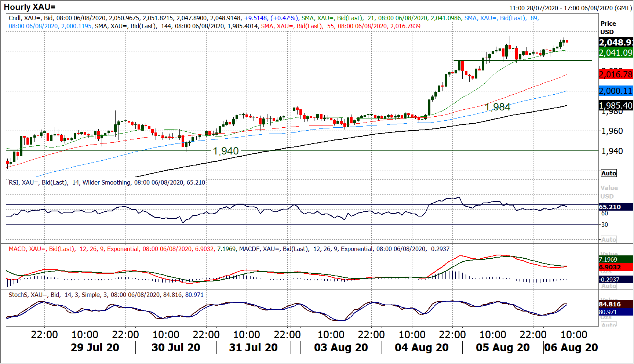Viewport: 634px width, 364px height.
Task: Click the Auto scale button in price panel
Action: tap(609, 173)
